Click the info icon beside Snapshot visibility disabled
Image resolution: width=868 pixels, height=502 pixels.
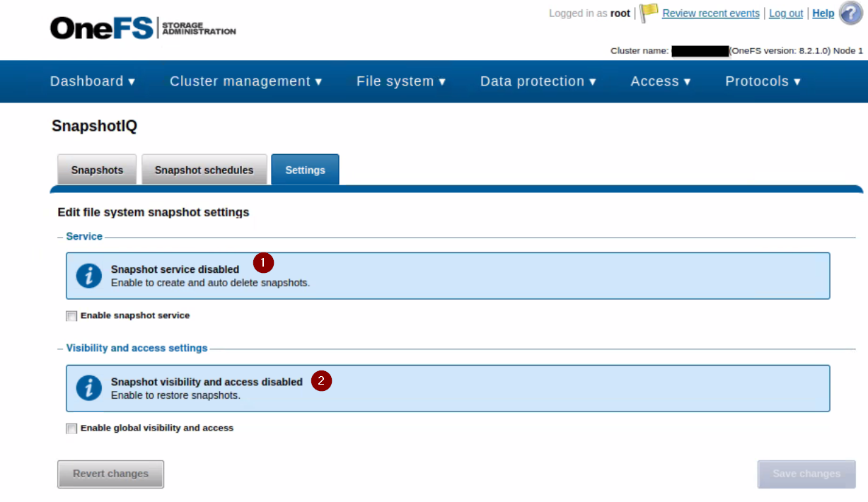point(88,388)
